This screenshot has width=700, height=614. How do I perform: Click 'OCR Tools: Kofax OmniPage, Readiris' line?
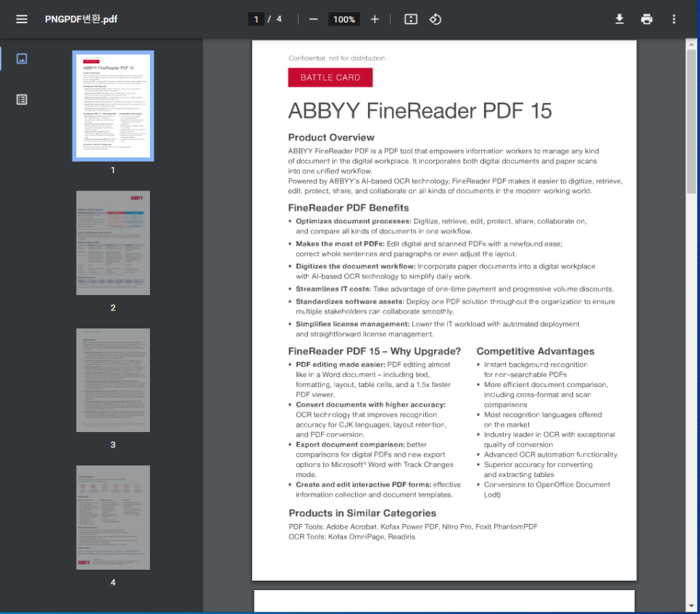[351, 536]
